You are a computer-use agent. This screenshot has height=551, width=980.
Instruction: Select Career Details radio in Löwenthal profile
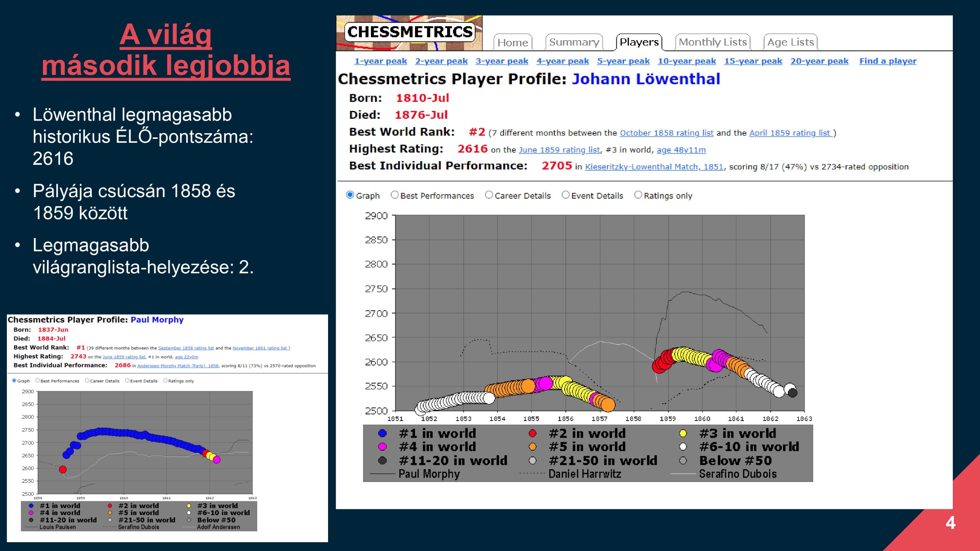(x=489, y=195)
